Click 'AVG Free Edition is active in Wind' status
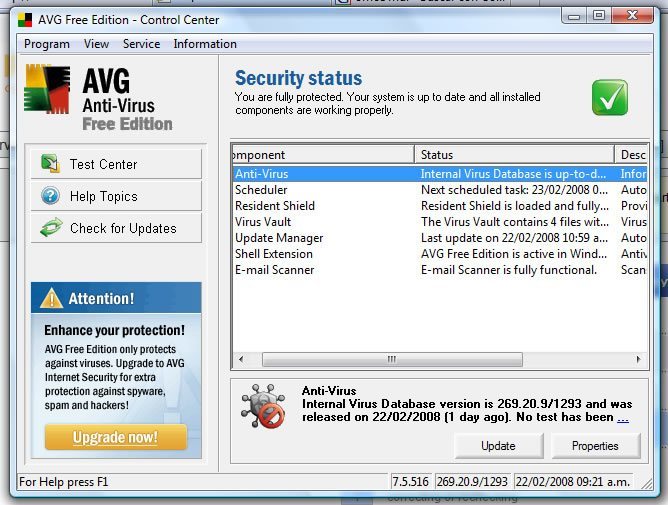Image resolution: width=668 pixels, height=505 pixels. pyautogui.click(x=514, y=254)
